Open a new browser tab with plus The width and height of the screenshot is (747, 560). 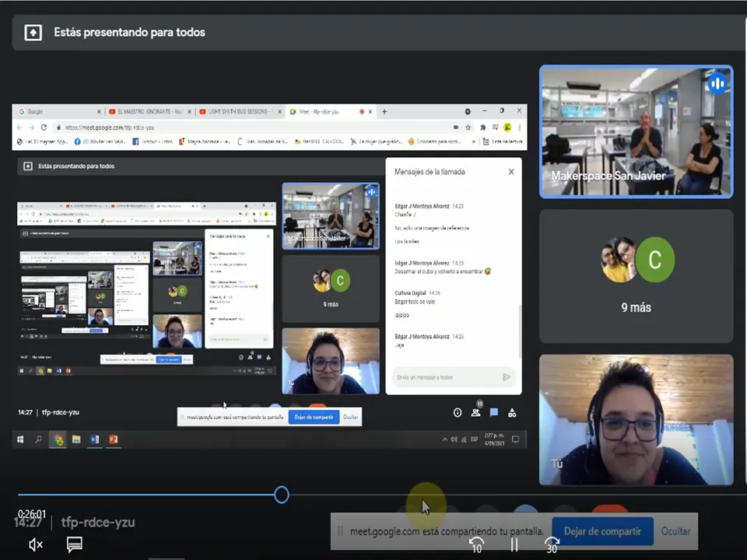[x=384, y=111]
